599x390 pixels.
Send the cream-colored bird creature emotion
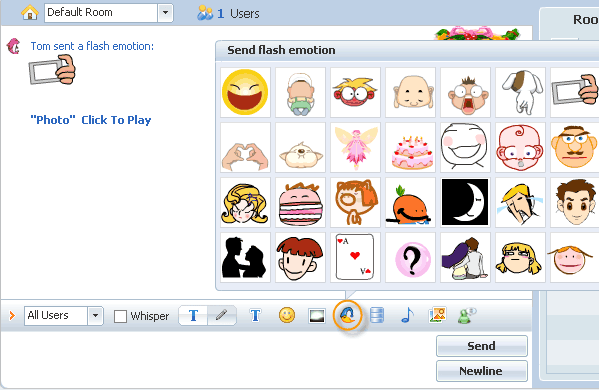tap(300, 147)
